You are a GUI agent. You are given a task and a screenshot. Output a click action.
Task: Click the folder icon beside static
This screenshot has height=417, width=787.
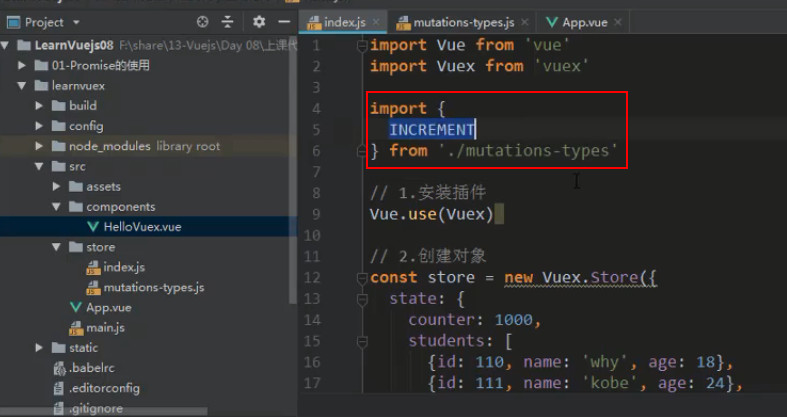[59, 348]
